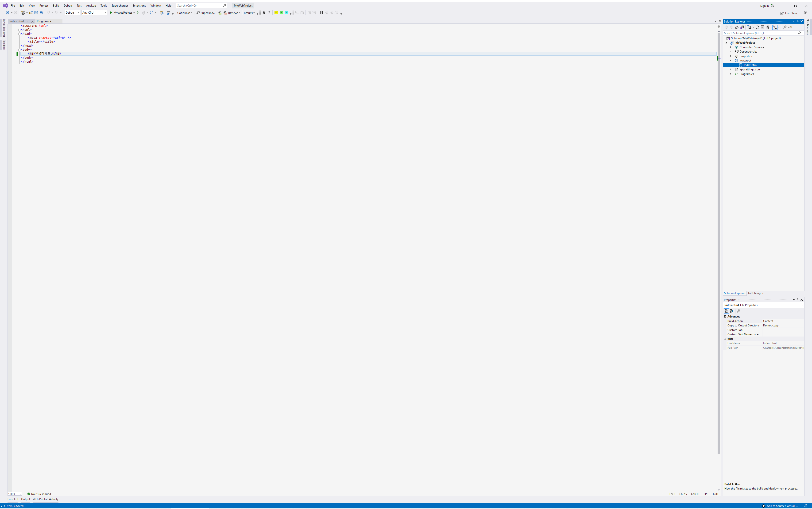Click the Start Without Debugging icon
Screen dimensions: 812x509
[138, 13]
